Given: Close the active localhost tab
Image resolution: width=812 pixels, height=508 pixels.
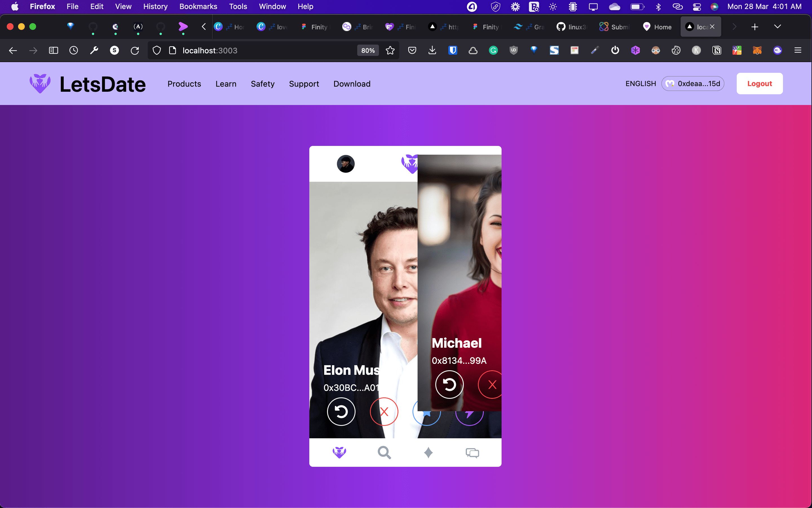Looking at the screenshot, I should coord(712,27).
